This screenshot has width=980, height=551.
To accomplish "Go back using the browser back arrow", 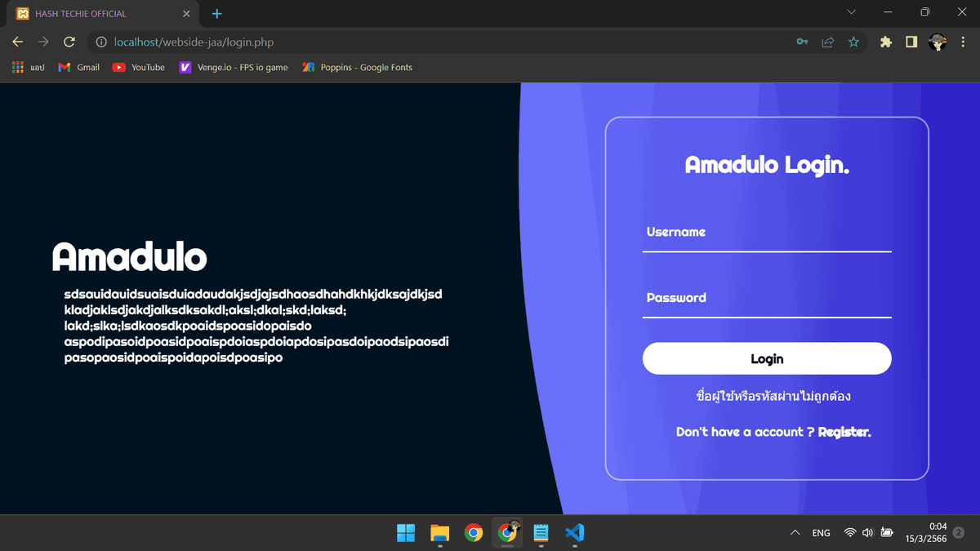I will pyautogui.click(x=18, y=42).
